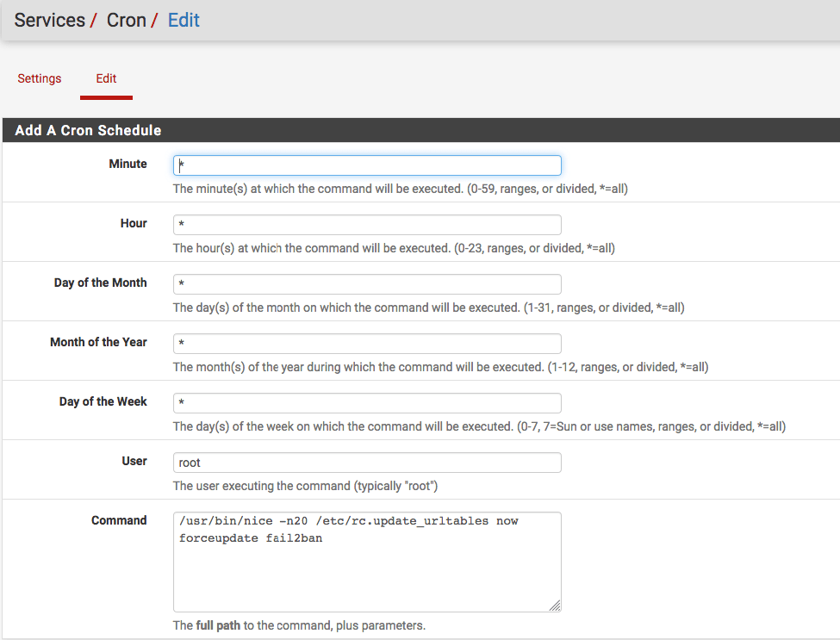Click the Day of the Week field
This screenshot has height=640, width=840.
click(367, 402)
